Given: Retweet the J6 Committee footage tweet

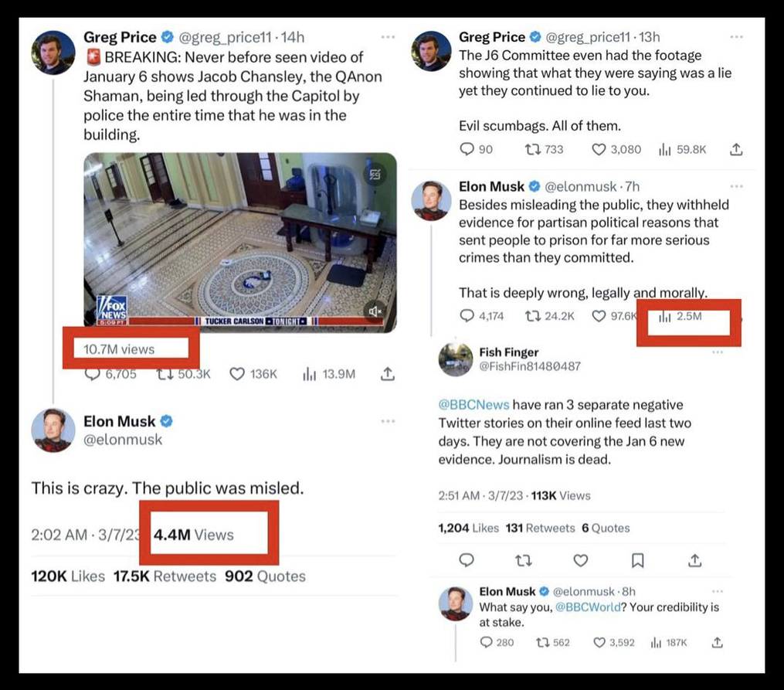Looking at the screenshot, I should click(532, 149).
